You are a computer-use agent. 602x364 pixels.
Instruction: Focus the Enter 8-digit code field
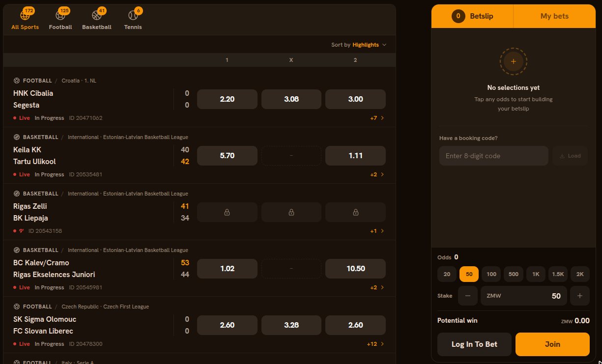[x=494, y=156]
